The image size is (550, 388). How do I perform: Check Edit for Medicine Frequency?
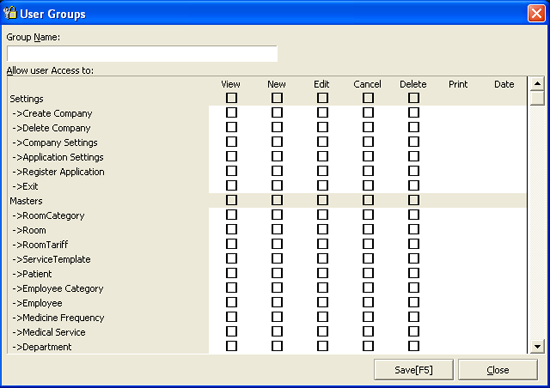323,317
